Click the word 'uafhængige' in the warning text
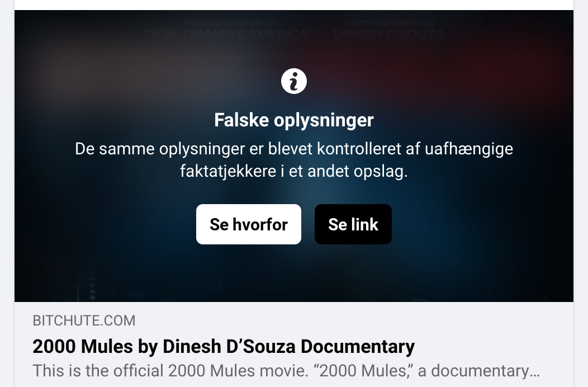Screen dimensions: 588x387 (469, 149)
